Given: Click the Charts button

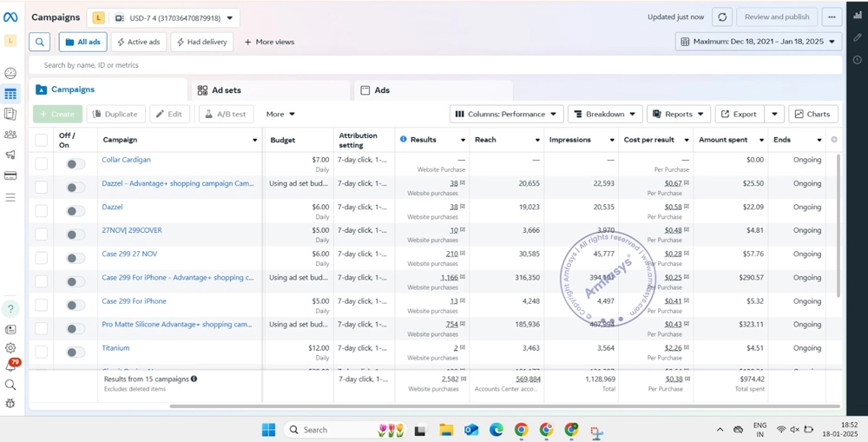Looking at the screenshot, I should tap(813, 114).
